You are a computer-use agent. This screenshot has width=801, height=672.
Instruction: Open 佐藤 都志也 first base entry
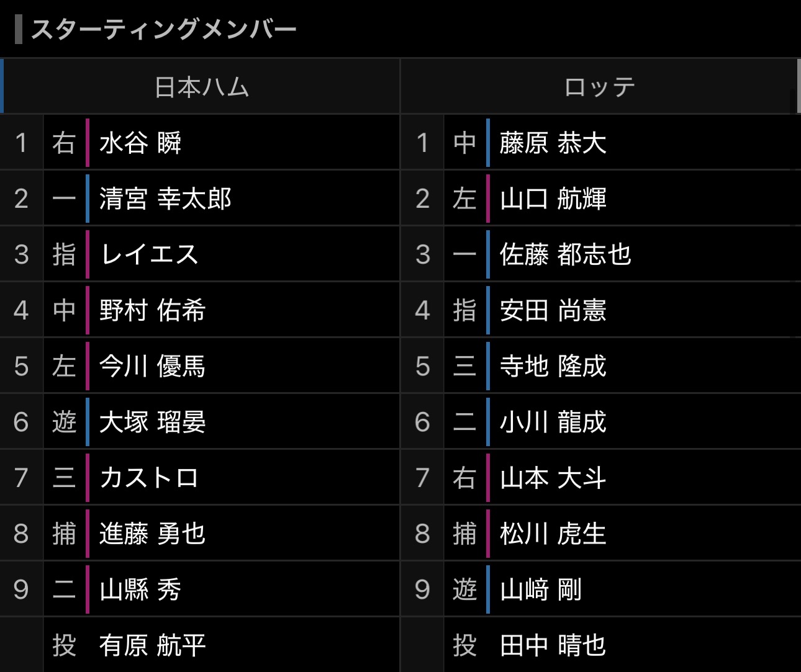coord(565,254)
